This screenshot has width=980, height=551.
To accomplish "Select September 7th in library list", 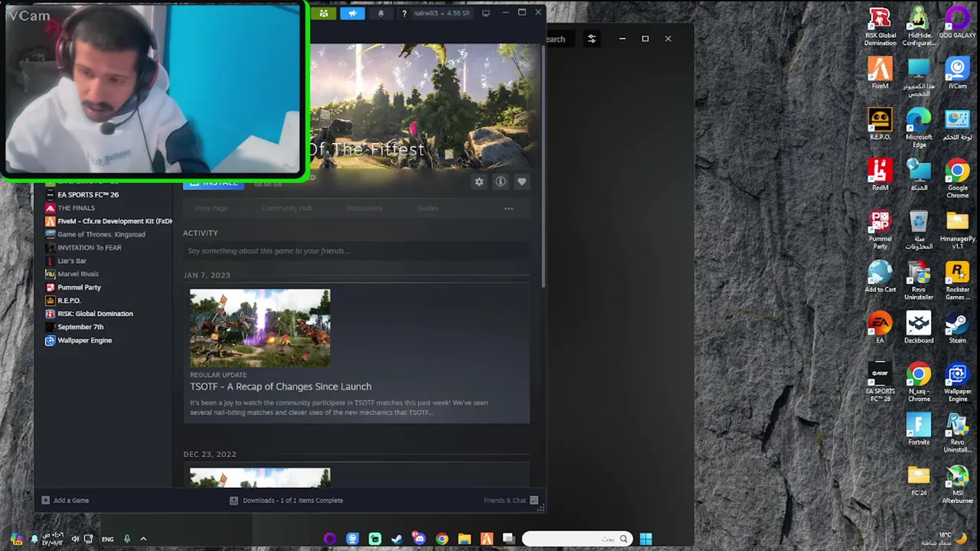I will point(80,327).
